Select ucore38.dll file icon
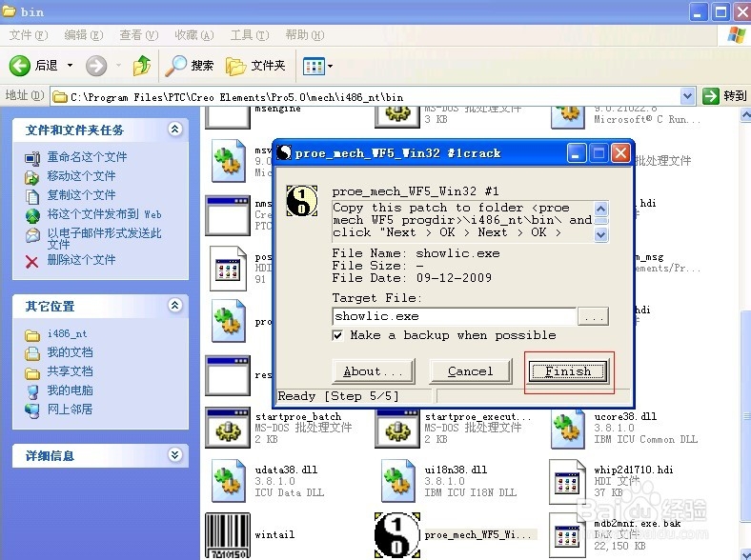The width and height of the screenshot is (751, 560). 568,428
